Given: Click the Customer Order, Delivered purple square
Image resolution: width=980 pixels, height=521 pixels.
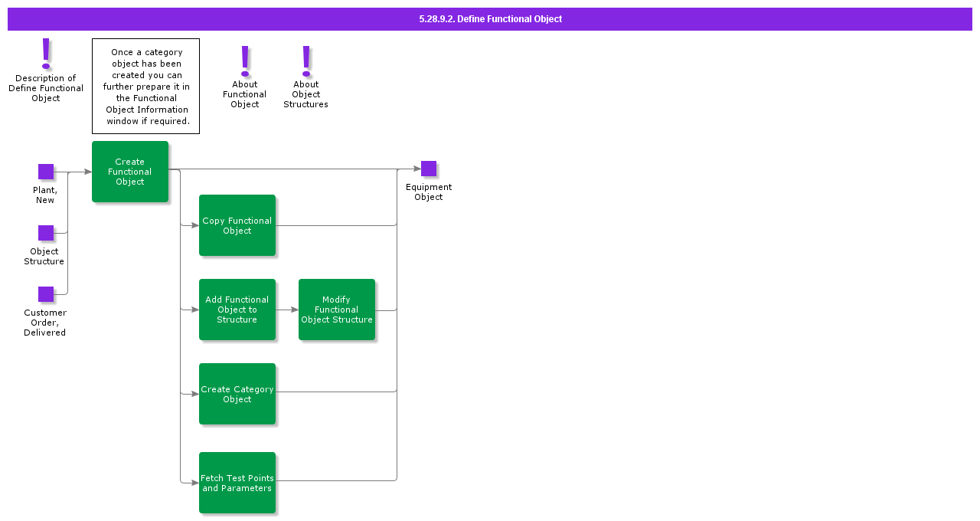Looking at the screenshot, I should pyautogui.click(x=46, y=294).
